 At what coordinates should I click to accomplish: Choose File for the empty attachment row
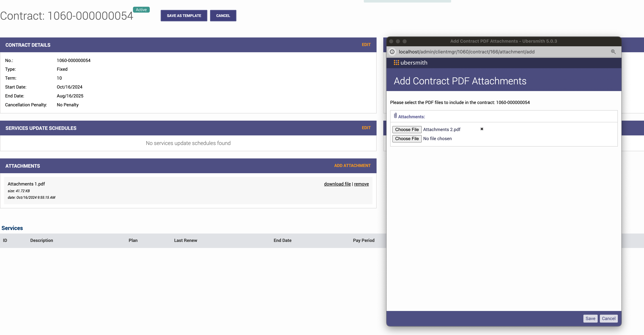(x=407, y=139)
